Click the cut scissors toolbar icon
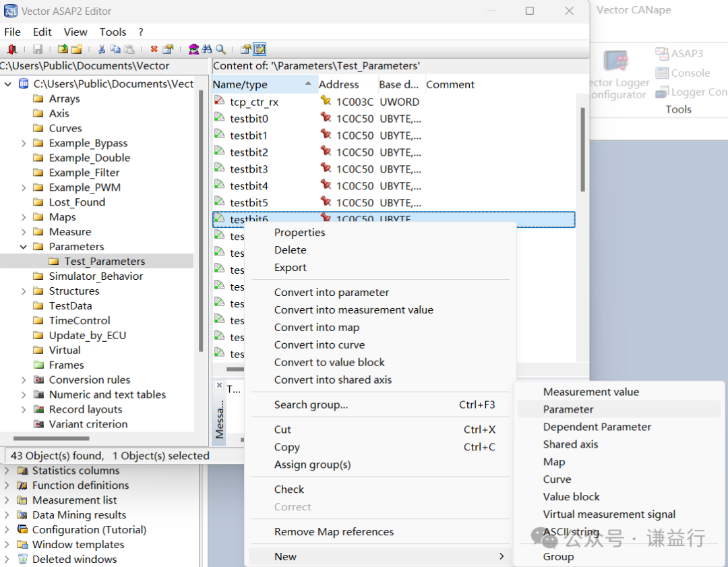728x567 pixels. point(102,49)
